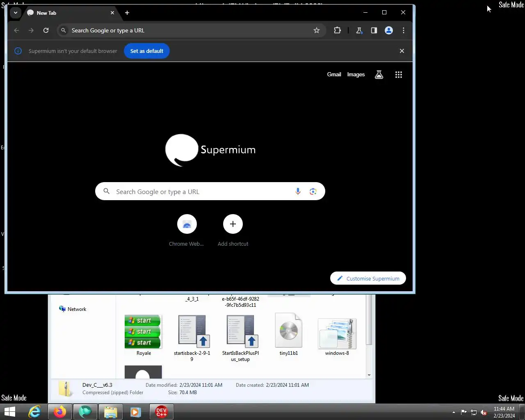This screenshot has height=420, width=525.
Task: Close the New Tab tab
Action: (x=112, y=13)
